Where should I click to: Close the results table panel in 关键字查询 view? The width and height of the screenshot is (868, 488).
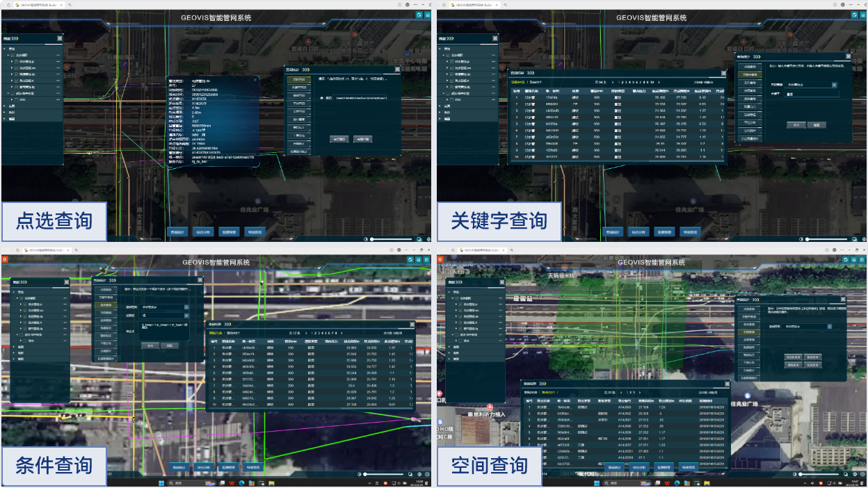click(x=723, y=72)
